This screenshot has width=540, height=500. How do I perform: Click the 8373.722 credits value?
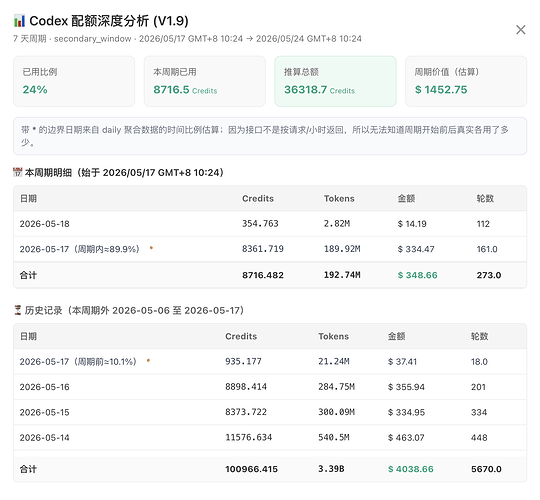pos(246,412)
